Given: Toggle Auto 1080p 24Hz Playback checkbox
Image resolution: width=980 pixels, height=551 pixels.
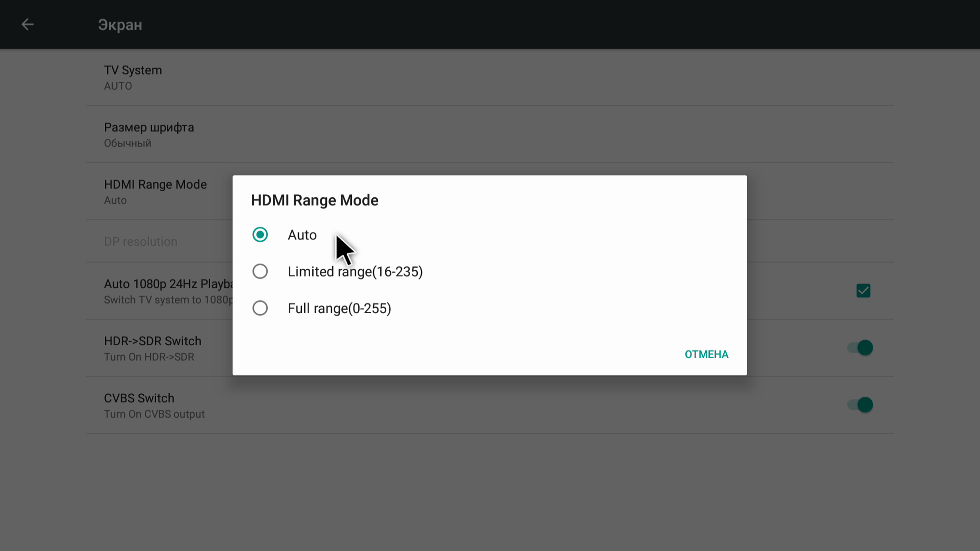Looking at the screenshot, I should 863,291.
